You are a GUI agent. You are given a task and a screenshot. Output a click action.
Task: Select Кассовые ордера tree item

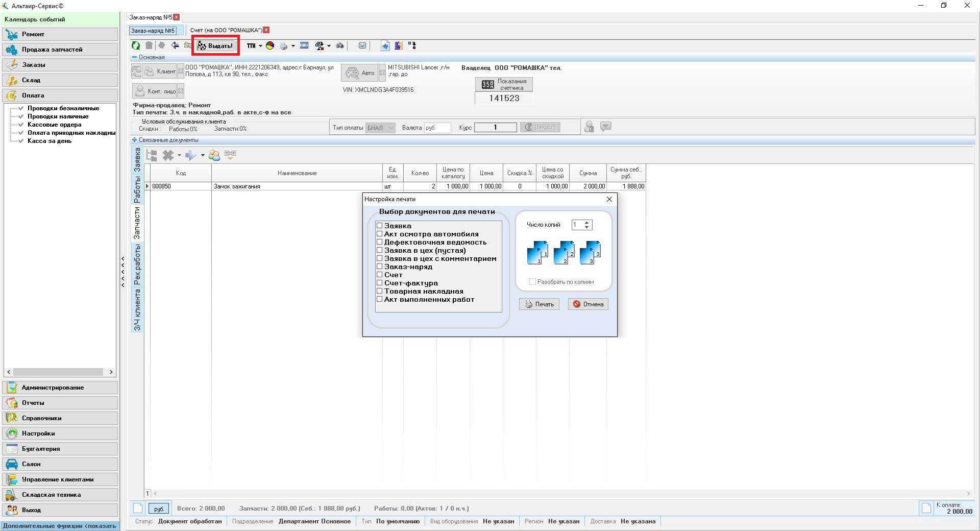(x=54, y=125)
